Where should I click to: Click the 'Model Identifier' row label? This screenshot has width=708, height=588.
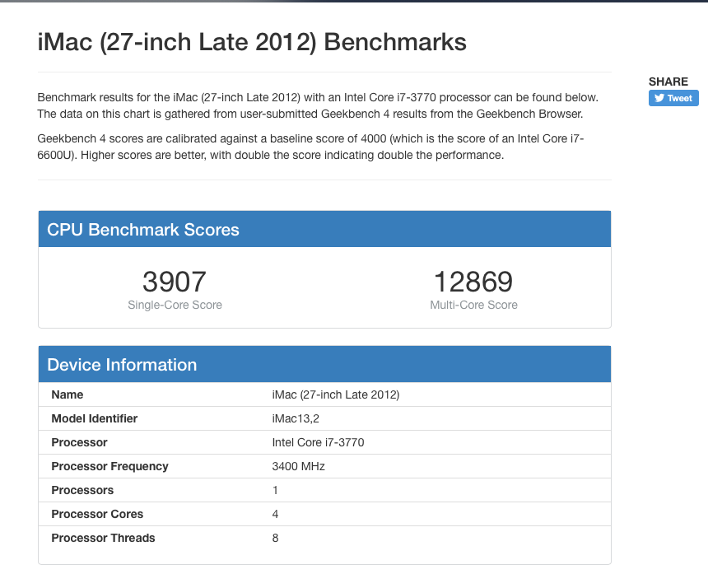click(x=95, y=418)
